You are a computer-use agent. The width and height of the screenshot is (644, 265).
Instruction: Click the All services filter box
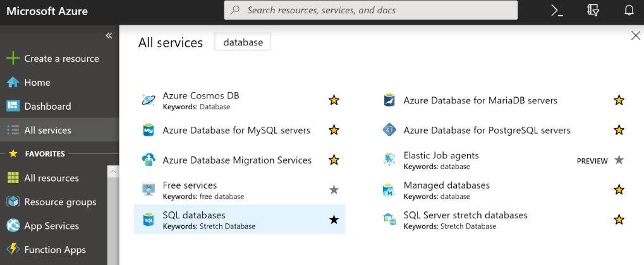tap(243, 42)
